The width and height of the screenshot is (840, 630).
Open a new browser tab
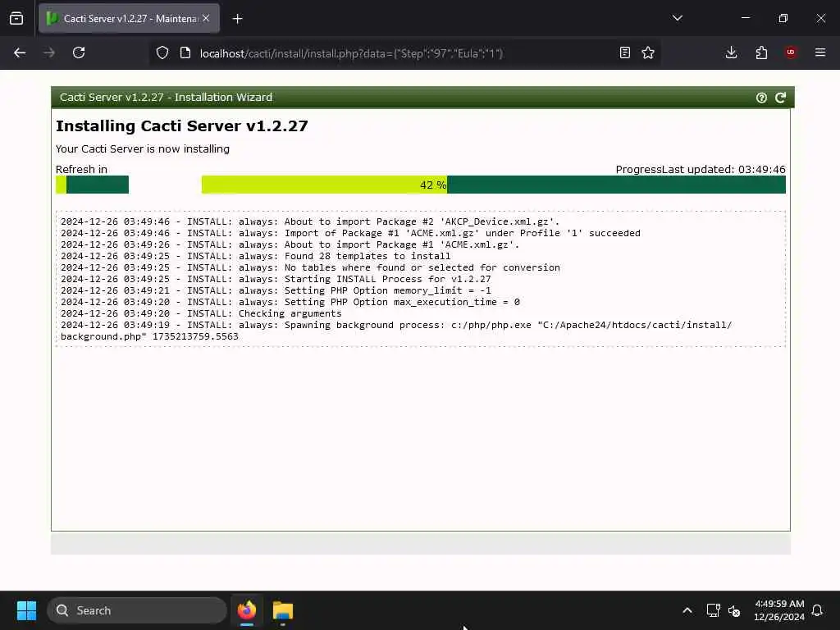pyautogui.click(x=237, y=19)
